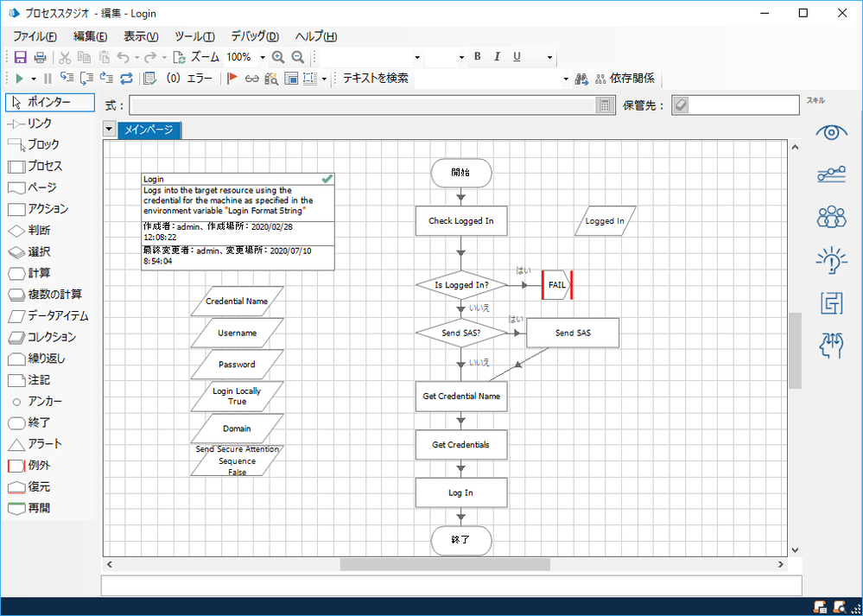
Task: Zoom in with the magnifier plus icon
Action: pyautogui.click(x=278, y=57)
